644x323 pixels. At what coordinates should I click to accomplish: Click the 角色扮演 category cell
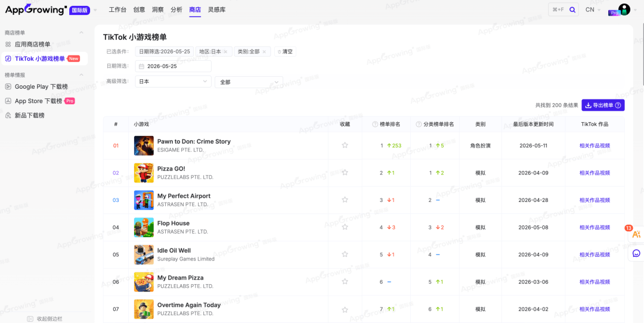pyautogui.click(x=480, y=145)
